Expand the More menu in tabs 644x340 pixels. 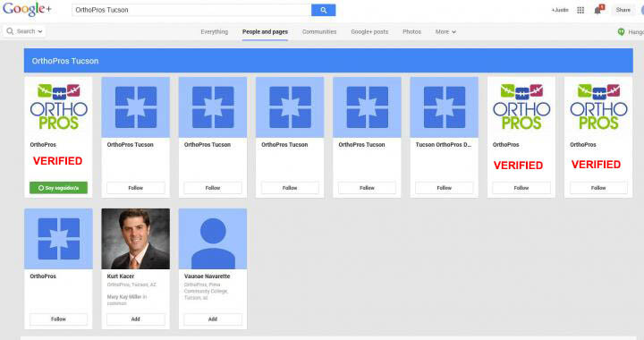[445, 31]
